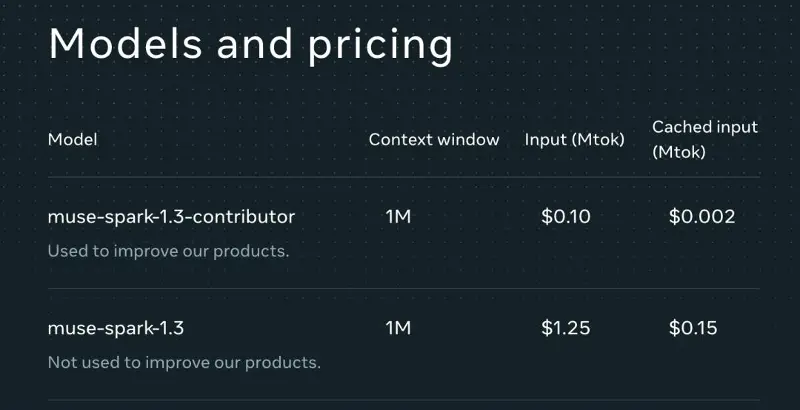Click the $1.25 input price
The height and width of the screenshot is (410, 800).
[x=566, y=328]
